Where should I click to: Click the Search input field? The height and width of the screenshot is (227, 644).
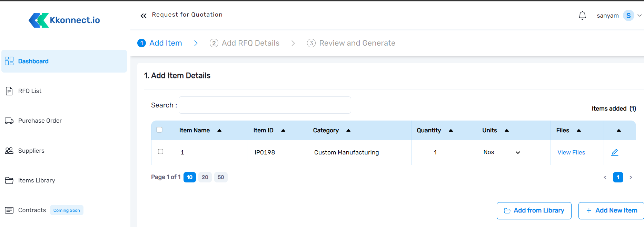pos(265,105)
